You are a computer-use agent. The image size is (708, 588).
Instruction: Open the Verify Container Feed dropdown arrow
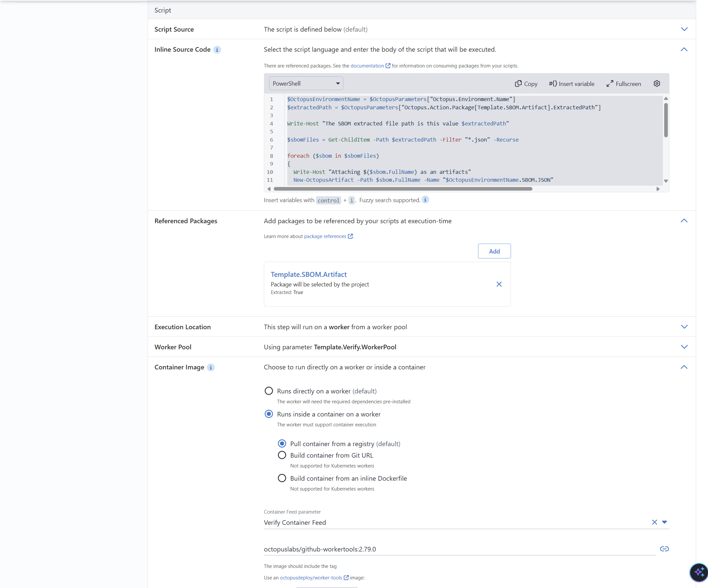(665, 522)
